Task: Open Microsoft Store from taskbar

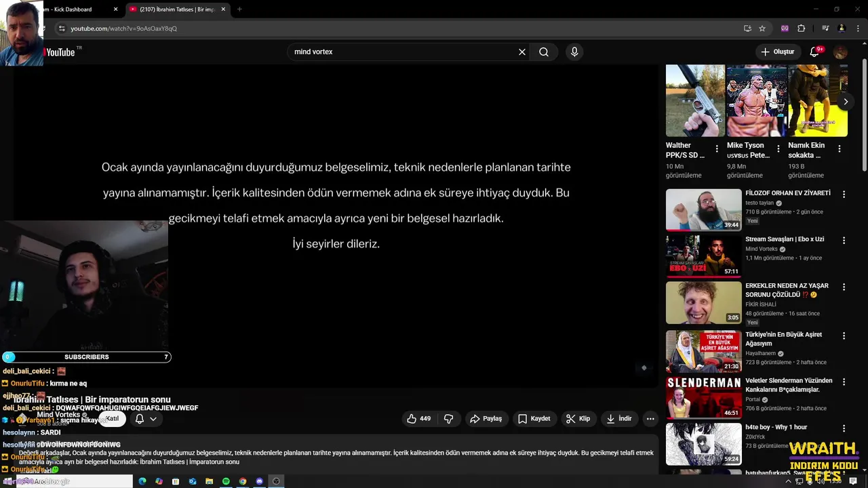Action: (x=176, y=481)
